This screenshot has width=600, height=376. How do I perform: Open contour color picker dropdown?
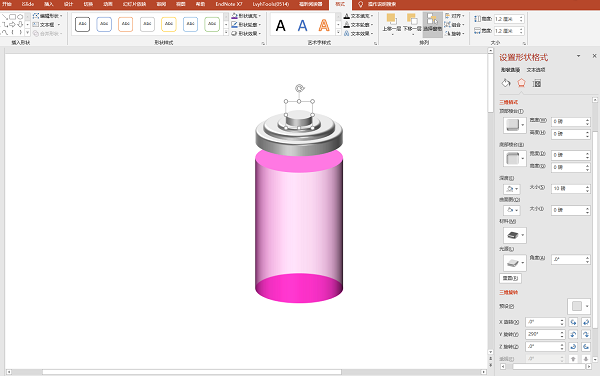coord(512,210)
